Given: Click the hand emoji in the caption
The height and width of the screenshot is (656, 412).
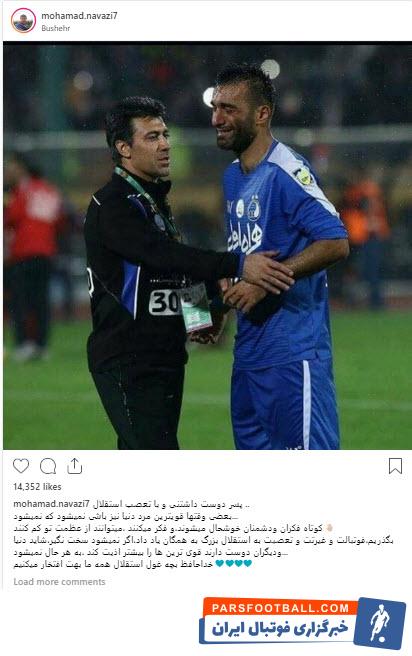Looking at the screenshot, I should point(329,528).
